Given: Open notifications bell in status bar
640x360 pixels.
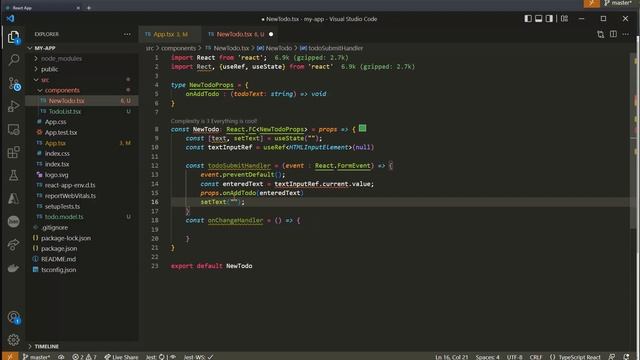Looking at the screenshot, I should [x=626, y=357].
